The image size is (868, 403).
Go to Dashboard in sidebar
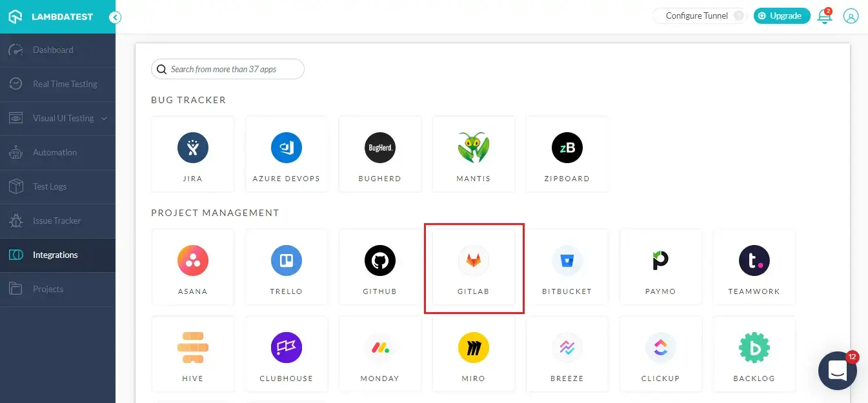tap(53, 50)
